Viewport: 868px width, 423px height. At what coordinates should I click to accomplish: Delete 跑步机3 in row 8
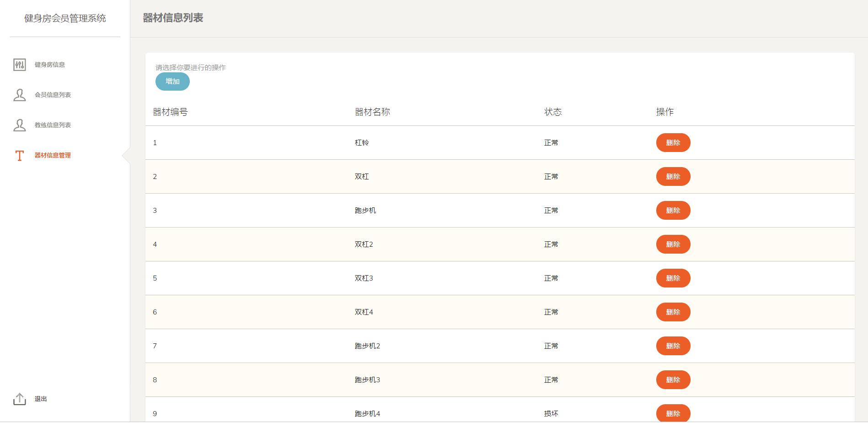[x=673, y=380]
